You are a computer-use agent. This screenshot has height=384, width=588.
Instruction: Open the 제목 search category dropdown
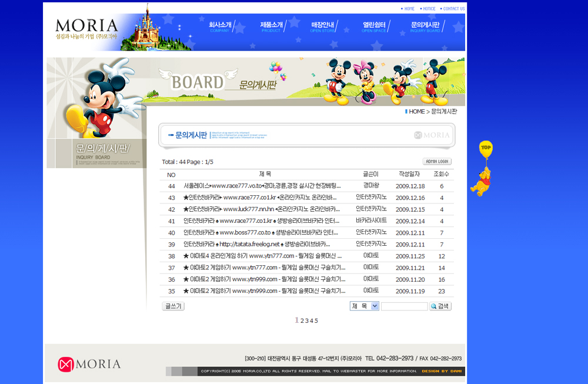pos(365,306)
